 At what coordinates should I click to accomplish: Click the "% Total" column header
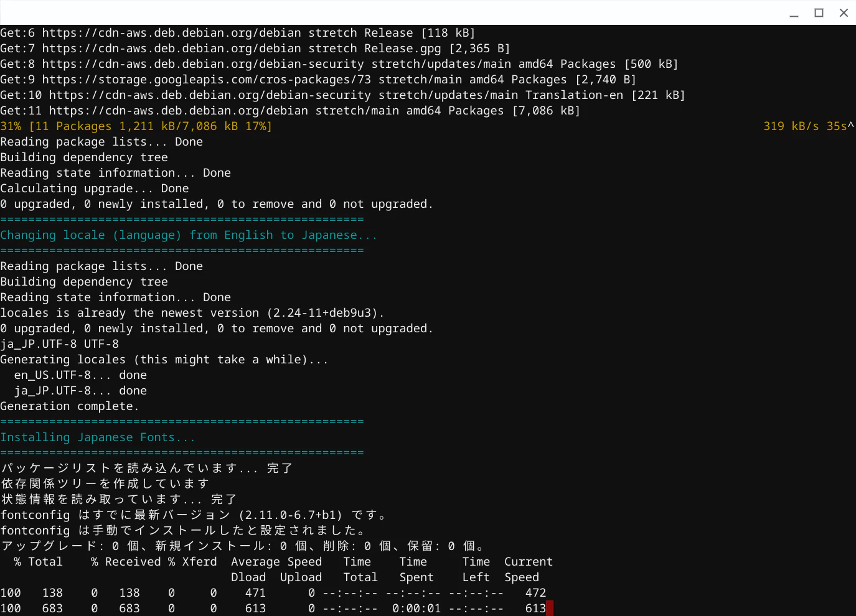(x=38, y=562)
